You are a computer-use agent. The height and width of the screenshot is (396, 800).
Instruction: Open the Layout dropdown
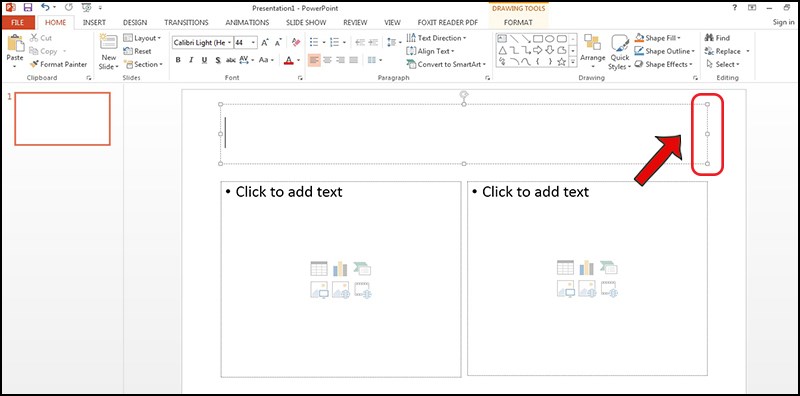click(142, 38)
